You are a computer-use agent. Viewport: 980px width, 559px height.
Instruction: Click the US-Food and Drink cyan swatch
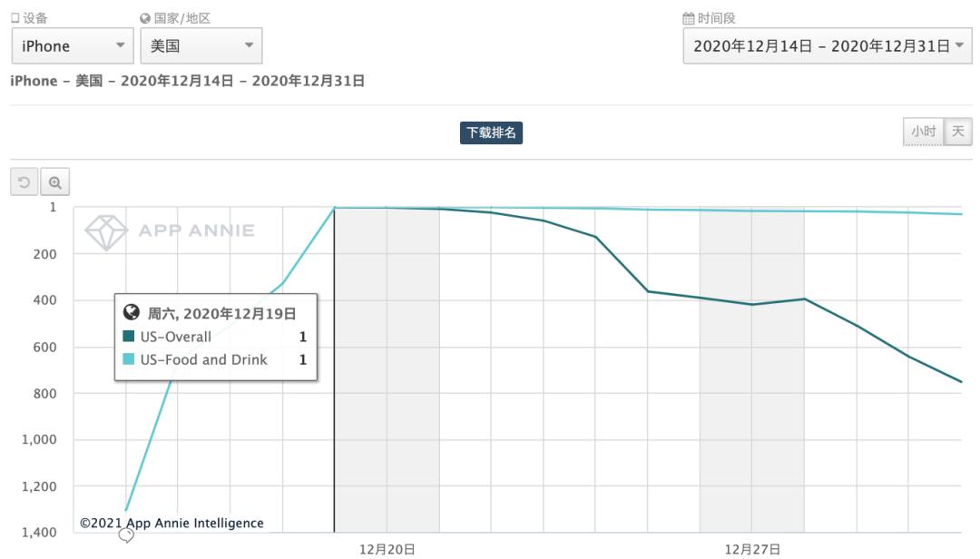click(x=129, y=359)
